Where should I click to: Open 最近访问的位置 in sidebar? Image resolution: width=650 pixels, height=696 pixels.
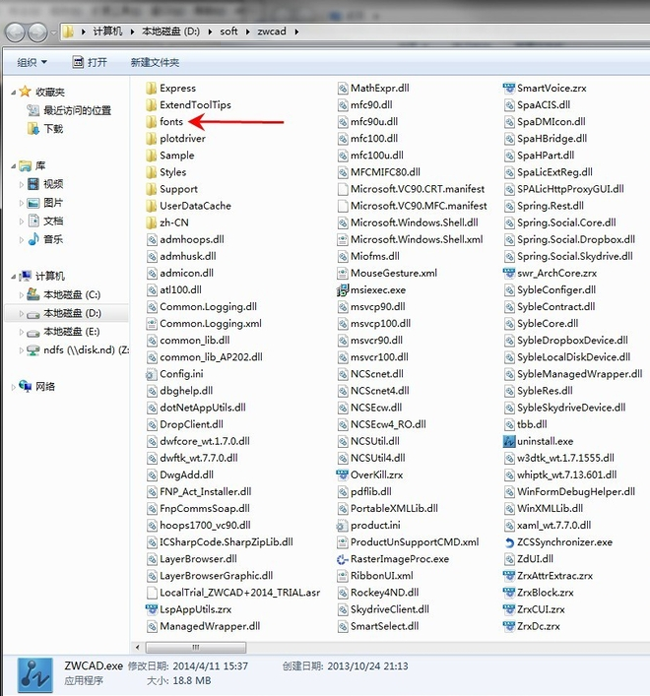click(x=69, y=110)
